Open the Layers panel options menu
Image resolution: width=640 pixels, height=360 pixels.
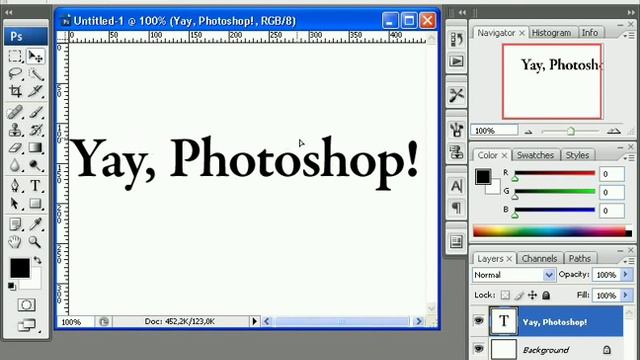[628, 261]
